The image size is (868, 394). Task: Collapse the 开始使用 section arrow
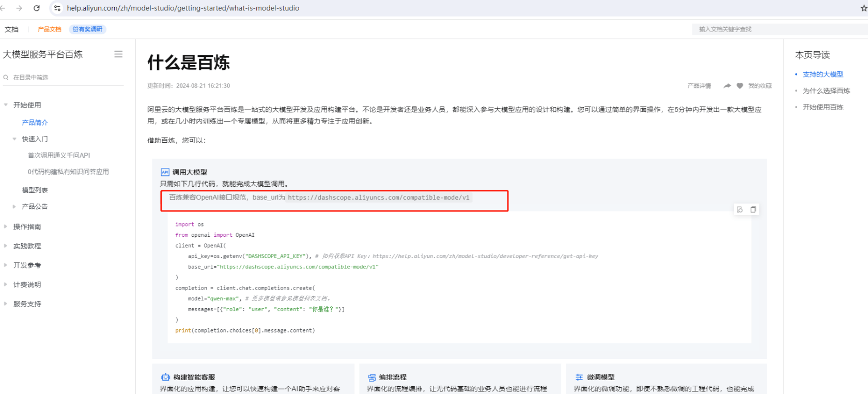(6, 105)
